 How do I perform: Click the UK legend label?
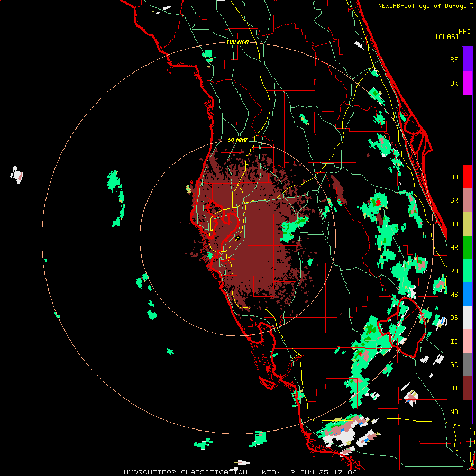coord(454,83)
